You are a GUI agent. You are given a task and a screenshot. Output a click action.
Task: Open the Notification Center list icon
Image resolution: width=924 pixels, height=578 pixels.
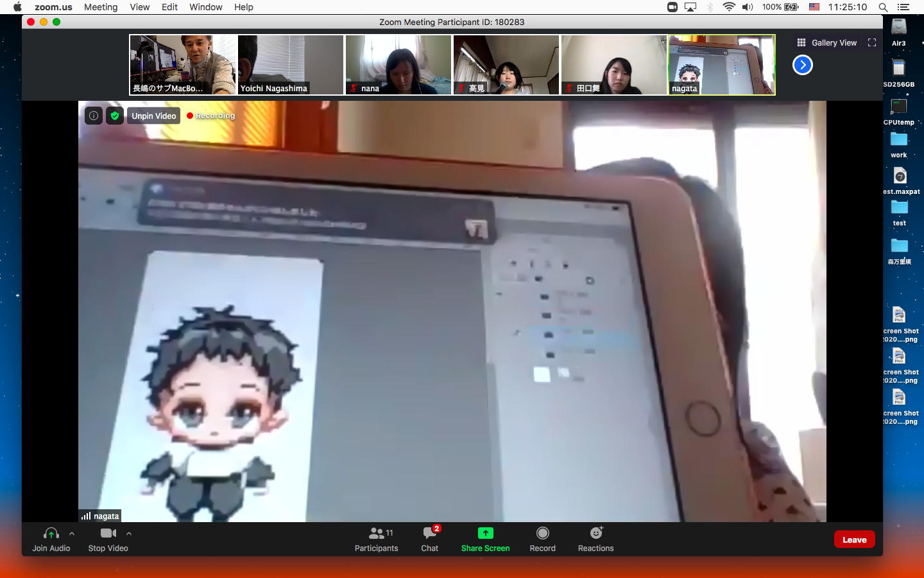pyautogui.click(x=903, y=7)
